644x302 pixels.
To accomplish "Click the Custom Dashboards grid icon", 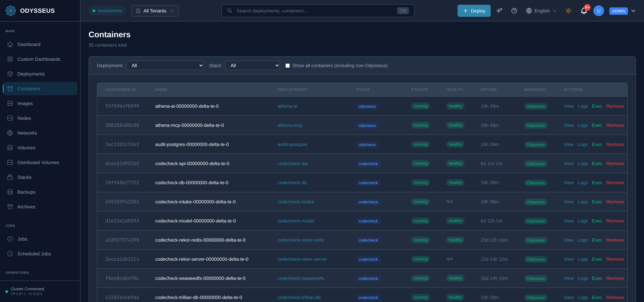I will coord(10,59).
